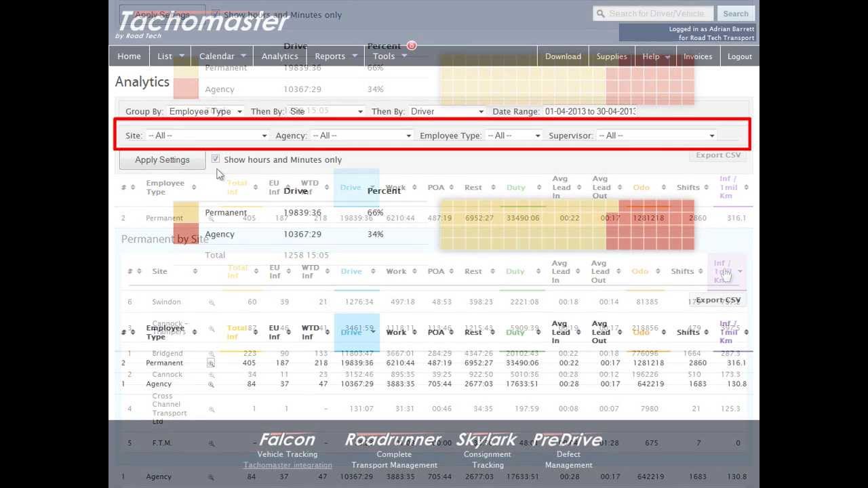Sort the Site table by its Rest column
Viewport: 868px width, 488px height.
473,271
